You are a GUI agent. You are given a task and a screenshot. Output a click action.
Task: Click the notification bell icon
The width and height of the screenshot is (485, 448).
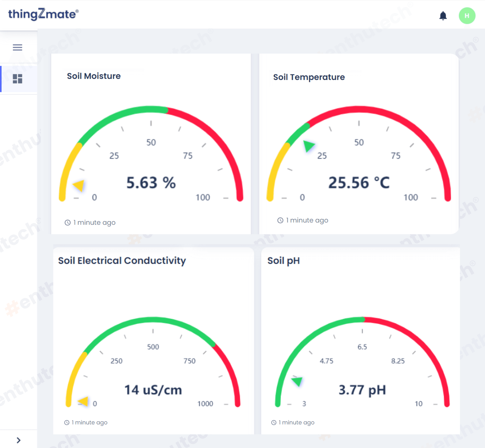443,16
